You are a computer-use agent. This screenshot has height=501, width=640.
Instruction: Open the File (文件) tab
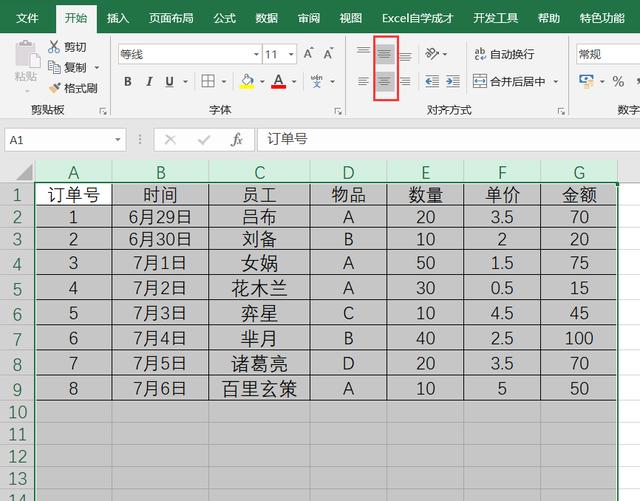tap(27, 18)
